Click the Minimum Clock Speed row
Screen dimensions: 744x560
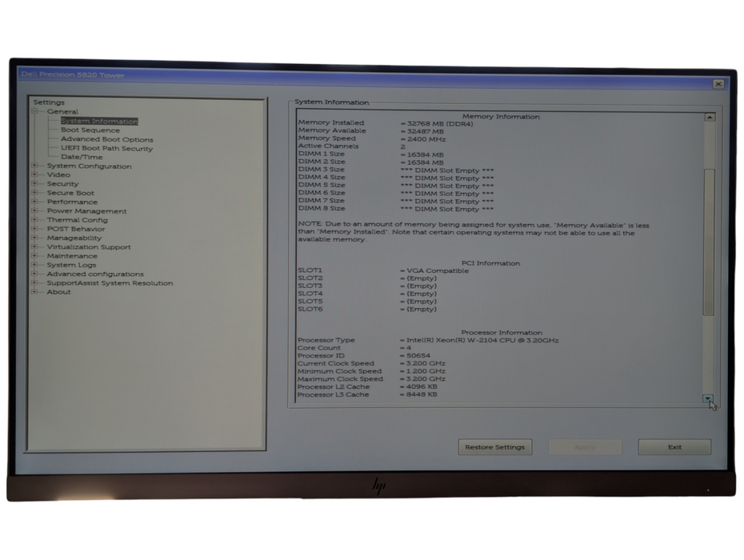371,371
